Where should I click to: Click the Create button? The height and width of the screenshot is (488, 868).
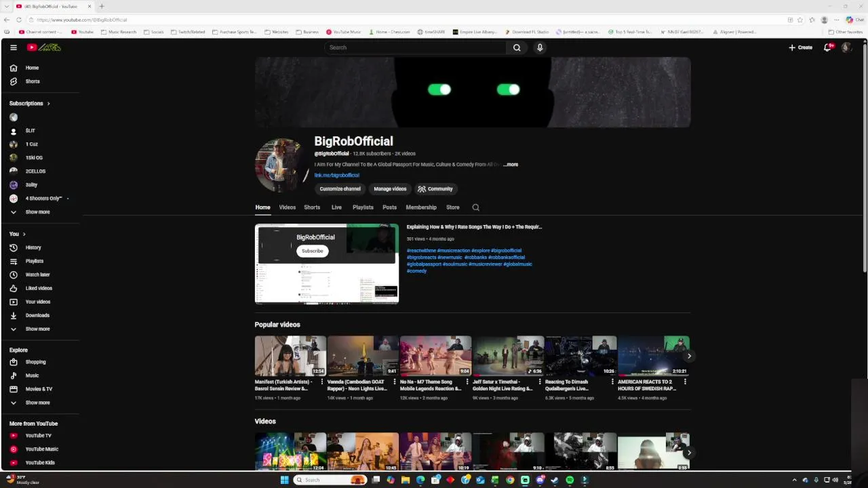pyautogui.click(x=800, y=47)
